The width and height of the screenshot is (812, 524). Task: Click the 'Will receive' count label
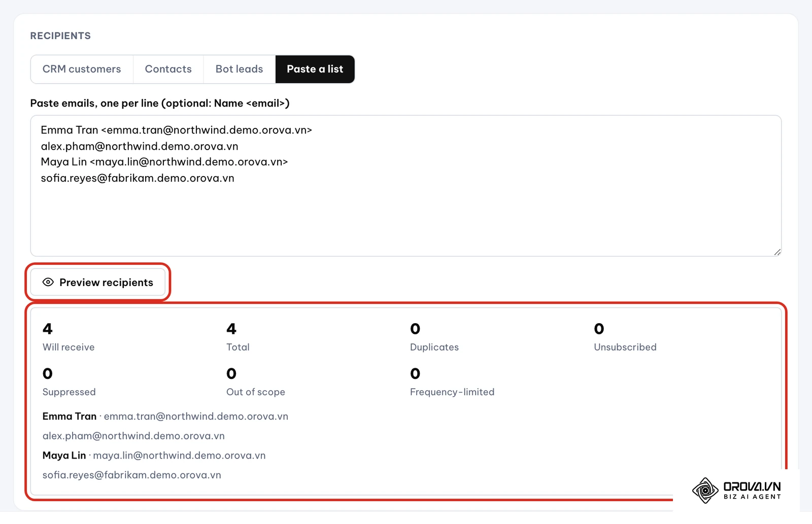click(x=69, y=347)
